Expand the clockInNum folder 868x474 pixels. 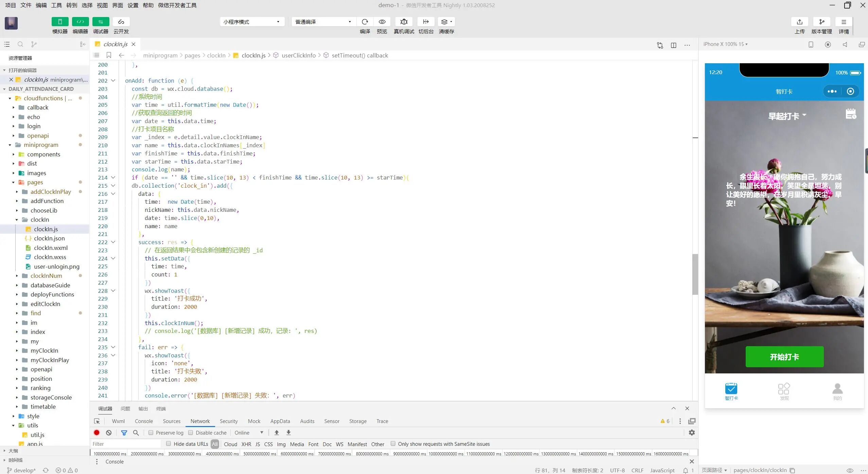[x=46, y=276]
